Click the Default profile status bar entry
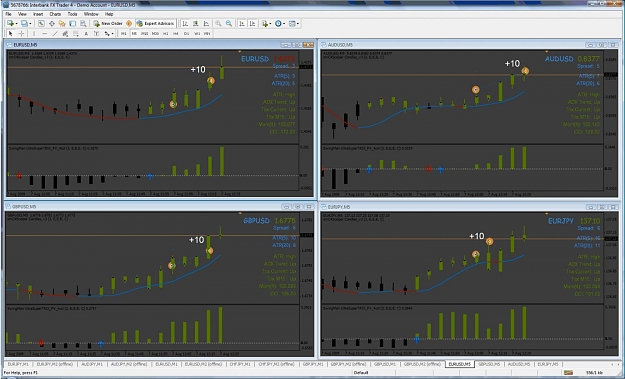Viewport: 625px width, 379px height. click(x=361, y=373)
